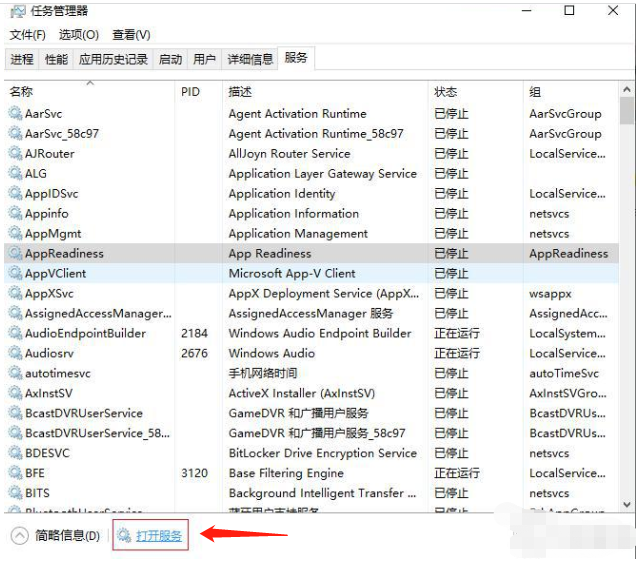
Task: Click PID 2184 cell
Action: pyautogui.click(x=194, y=333)
